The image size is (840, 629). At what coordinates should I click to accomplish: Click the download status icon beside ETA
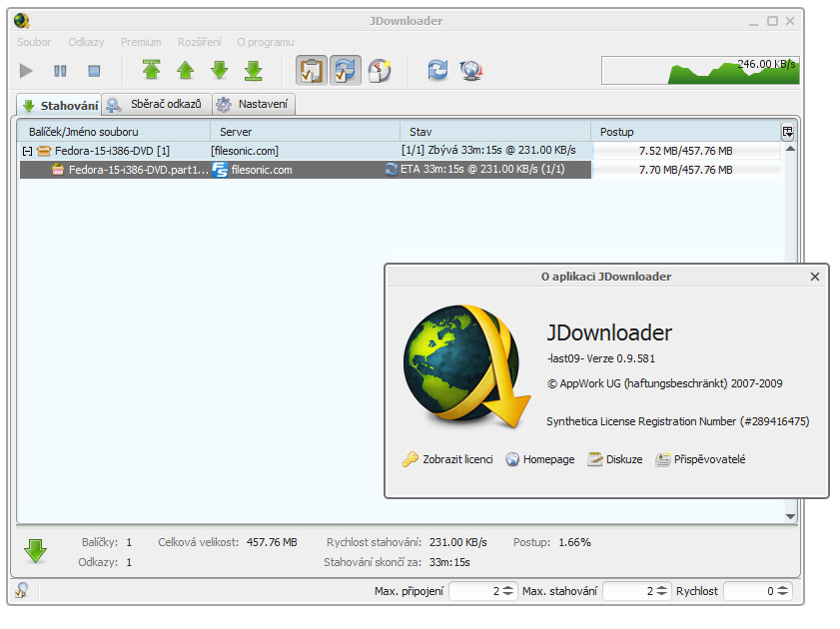tap(392, 169)
